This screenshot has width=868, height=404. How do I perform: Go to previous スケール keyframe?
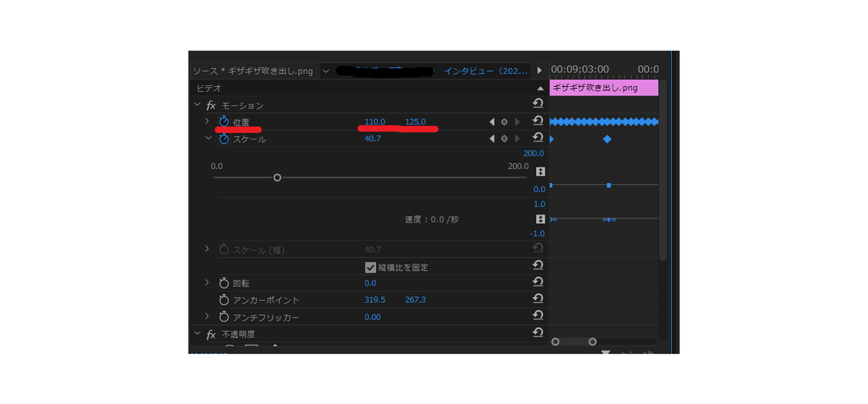click(x=492, y=139)
